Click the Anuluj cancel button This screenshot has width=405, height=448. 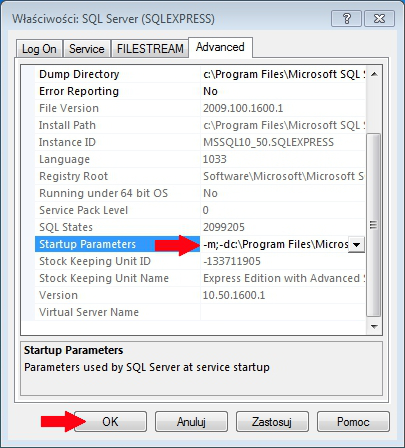pyautogui.click(x=191, y=422)
